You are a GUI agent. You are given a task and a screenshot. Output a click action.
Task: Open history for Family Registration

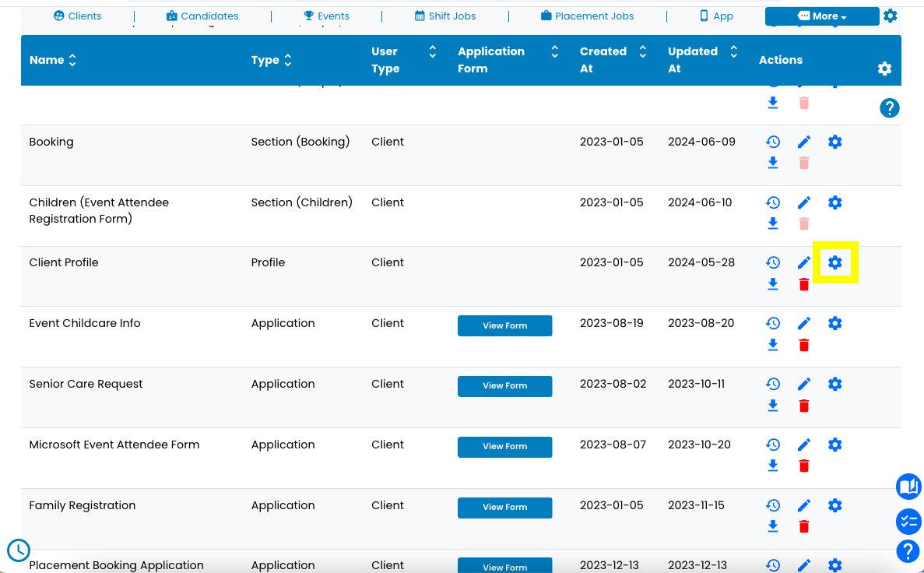tap(772, 506)
